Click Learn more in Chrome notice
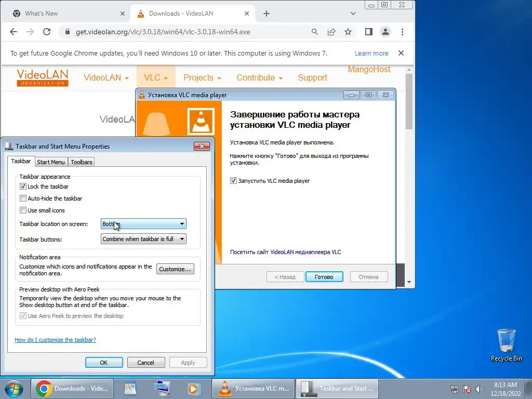Screen dimensions: 532x399 [x=371, y=54]
